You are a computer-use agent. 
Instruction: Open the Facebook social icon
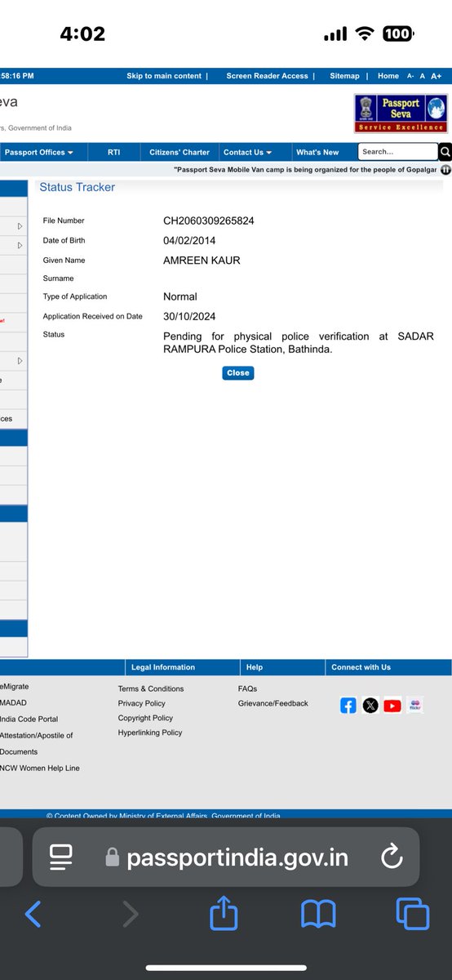coord(348,706)
